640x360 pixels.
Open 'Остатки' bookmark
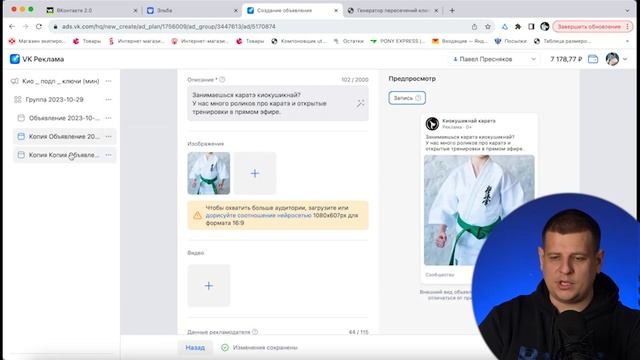click(x=349, y=41)
